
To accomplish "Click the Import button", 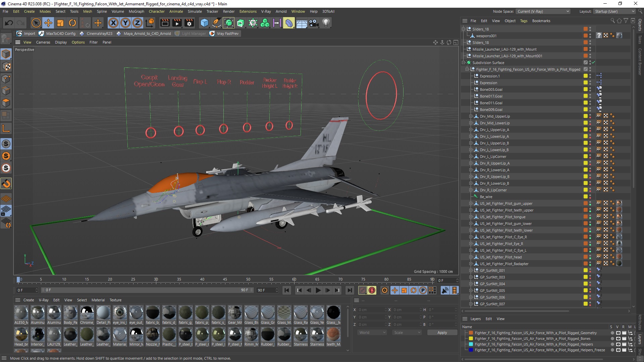I will (x=26, y=34).
